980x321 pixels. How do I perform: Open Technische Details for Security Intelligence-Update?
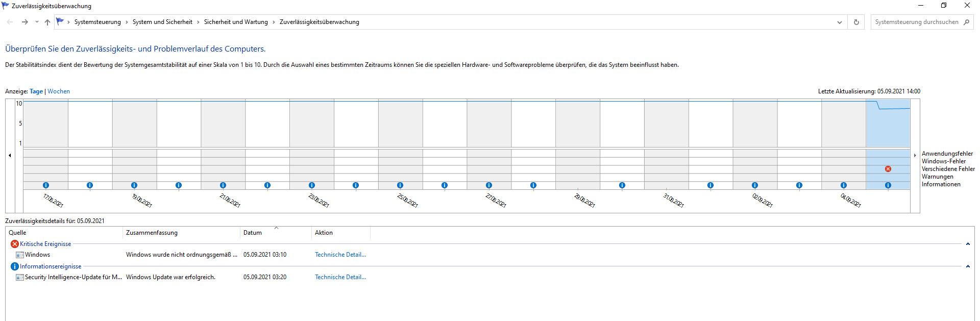[x=340, y=277]
